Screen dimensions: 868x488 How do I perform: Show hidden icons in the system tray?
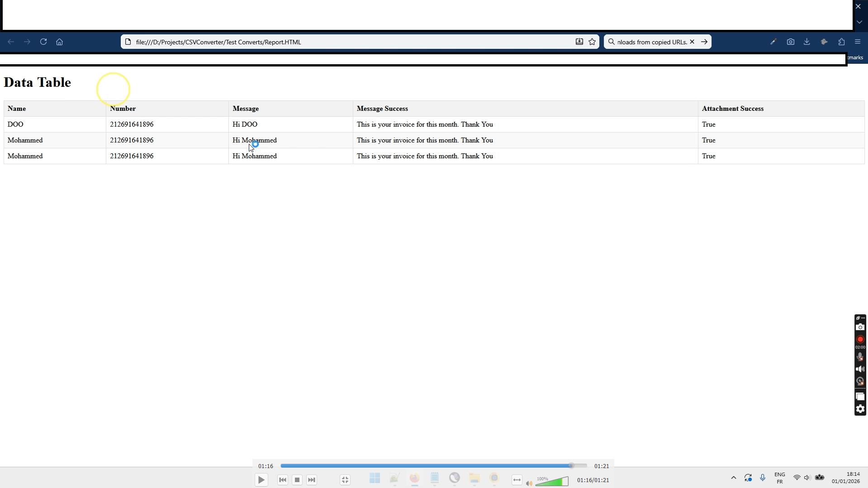(734, 478)
